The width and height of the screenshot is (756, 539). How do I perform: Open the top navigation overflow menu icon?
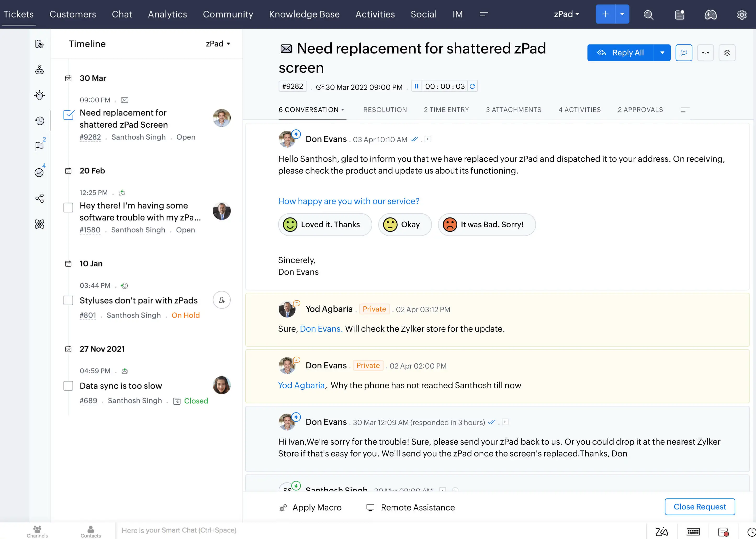484,14
